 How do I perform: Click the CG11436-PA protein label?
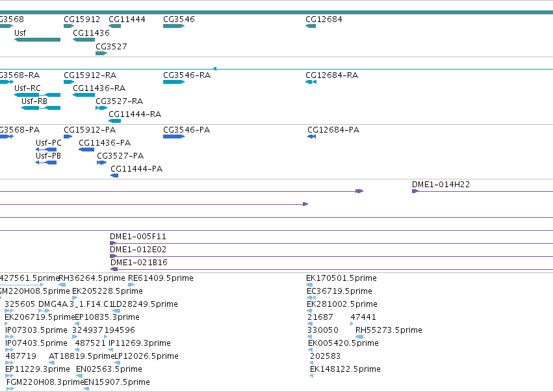(105, 143)
